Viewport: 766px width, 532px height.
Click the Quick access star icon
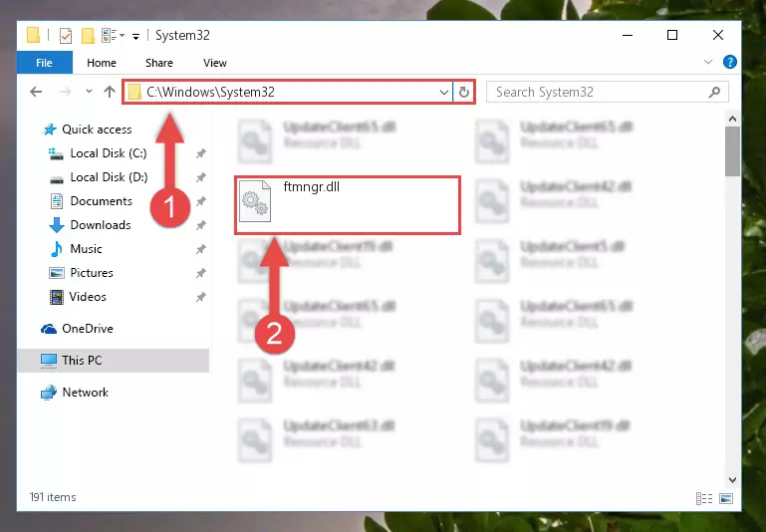[x=50, y=129]
